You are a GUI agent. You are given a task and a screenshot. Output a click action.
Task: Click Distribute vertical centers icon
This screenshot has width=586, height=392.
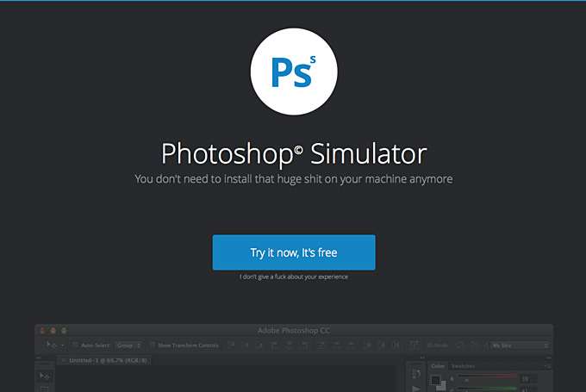337,345
